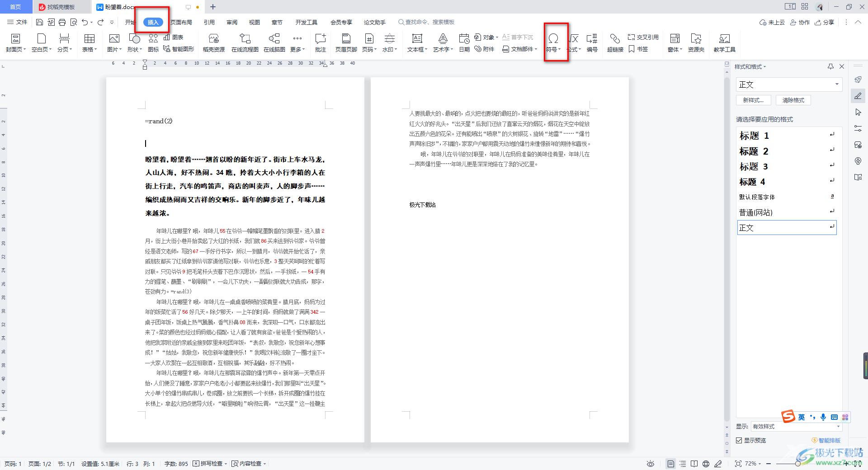
Task: Switch to the 审阅 tab
Action: coord(232,22)
